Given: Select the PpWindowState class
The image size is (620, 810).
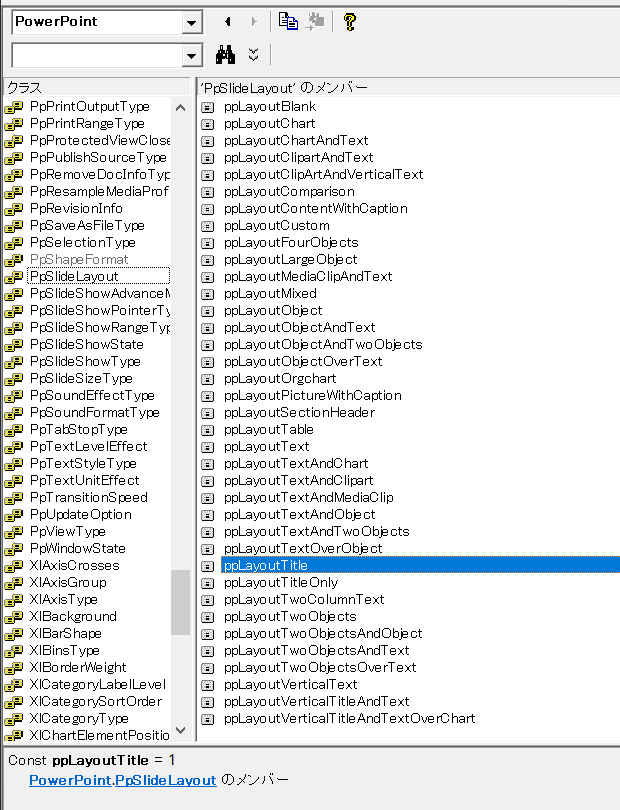Looking at the screenshot, I should 78,549.
